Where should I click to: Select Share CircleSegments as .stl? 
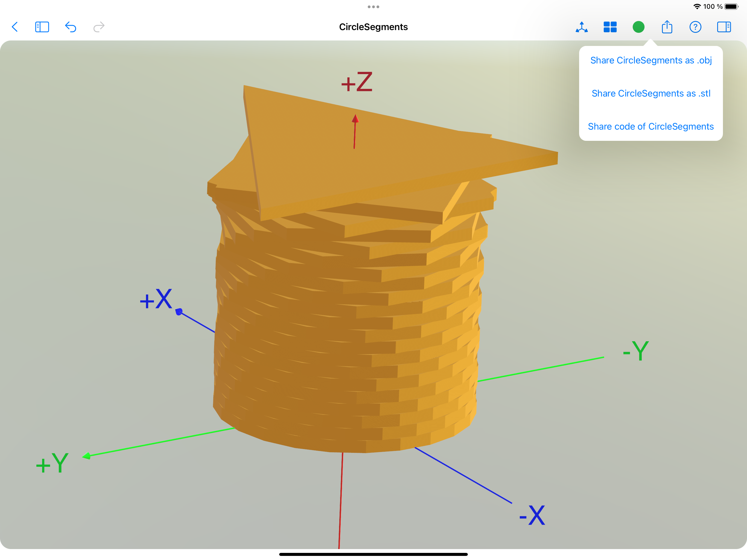point(651,93)
